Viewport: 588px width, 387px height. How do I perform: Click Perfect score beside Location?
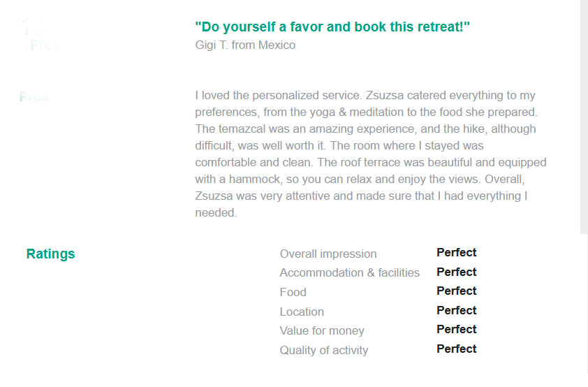pos(457,310)
